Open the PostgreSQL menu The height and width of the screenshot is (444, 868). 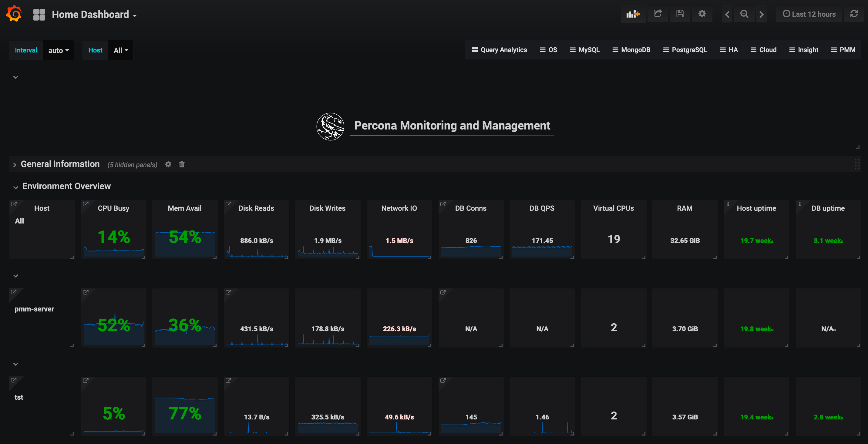[x=685, y=50]
